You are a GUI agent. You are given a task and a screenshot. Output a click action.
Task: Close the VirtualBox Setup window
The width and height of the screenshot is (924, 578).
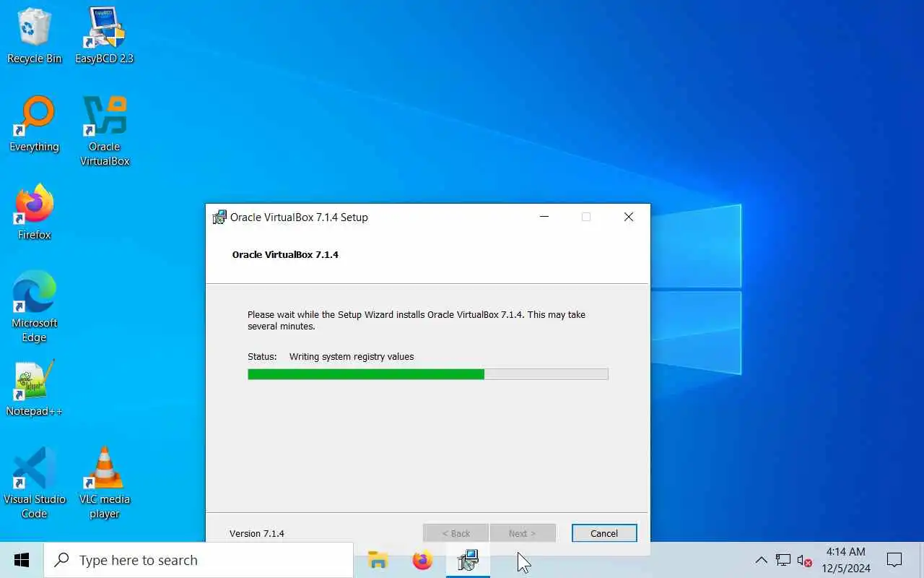coord(629,217)
